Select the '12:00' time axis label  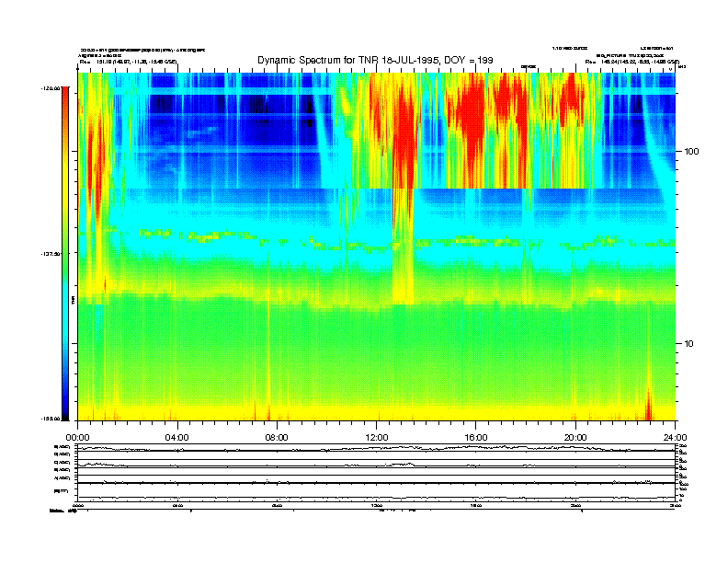click(376, 438)
